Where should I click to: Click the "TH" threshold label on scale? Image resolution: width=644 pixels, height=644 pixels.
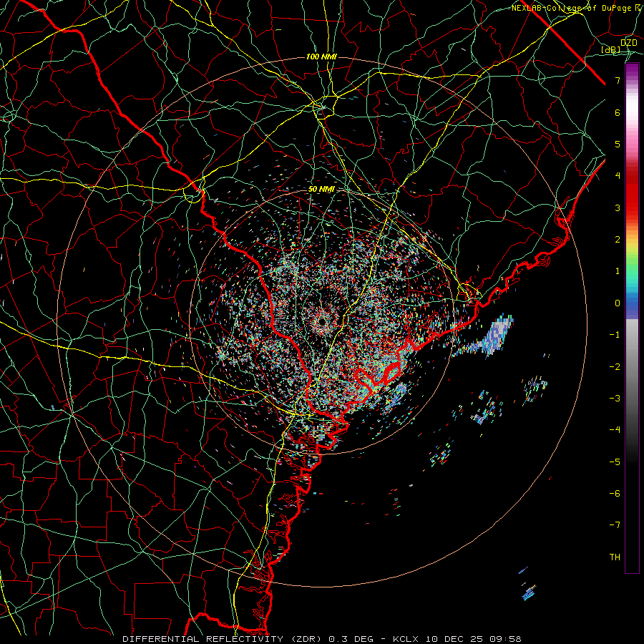(x=615, y=557)
